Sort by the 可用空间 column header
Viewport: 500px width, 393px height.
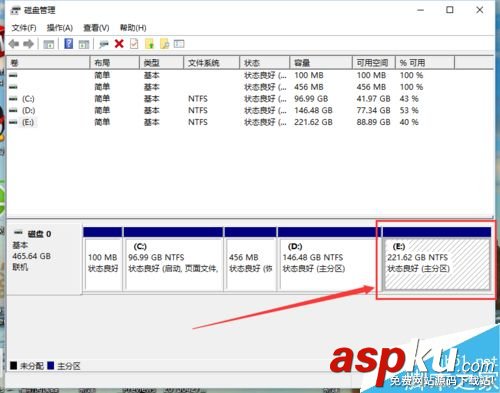point(374,63)
